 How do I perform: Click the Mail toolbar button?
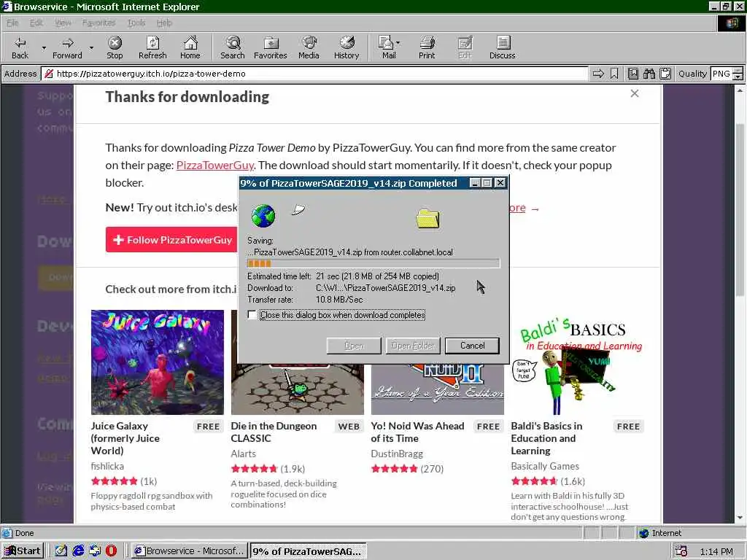coord(388,47)
